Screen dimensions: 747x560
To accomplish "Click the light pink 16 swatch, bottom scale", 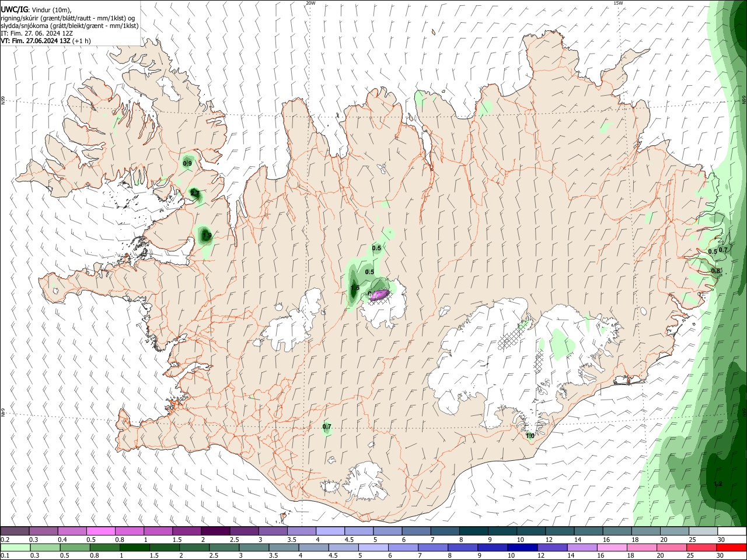I will click(612, 548).
